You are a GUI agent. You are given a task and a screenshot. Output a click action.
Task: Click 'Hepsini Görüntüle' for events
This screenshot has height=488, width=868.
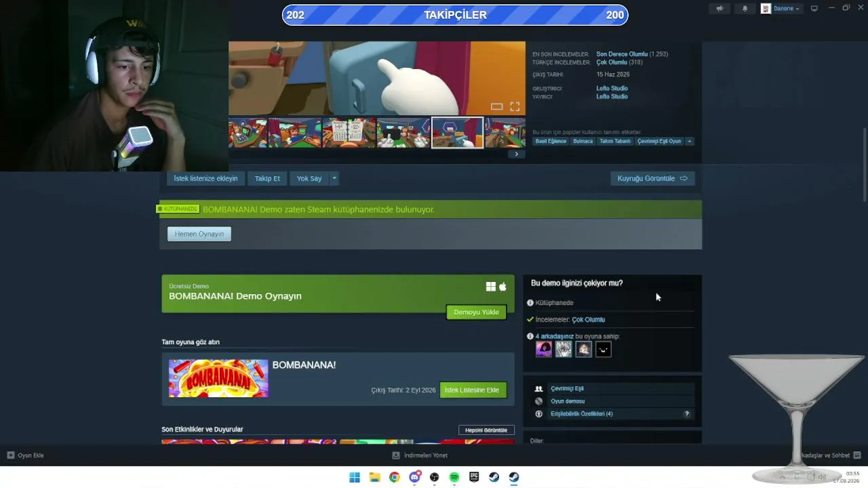[486, 430]
